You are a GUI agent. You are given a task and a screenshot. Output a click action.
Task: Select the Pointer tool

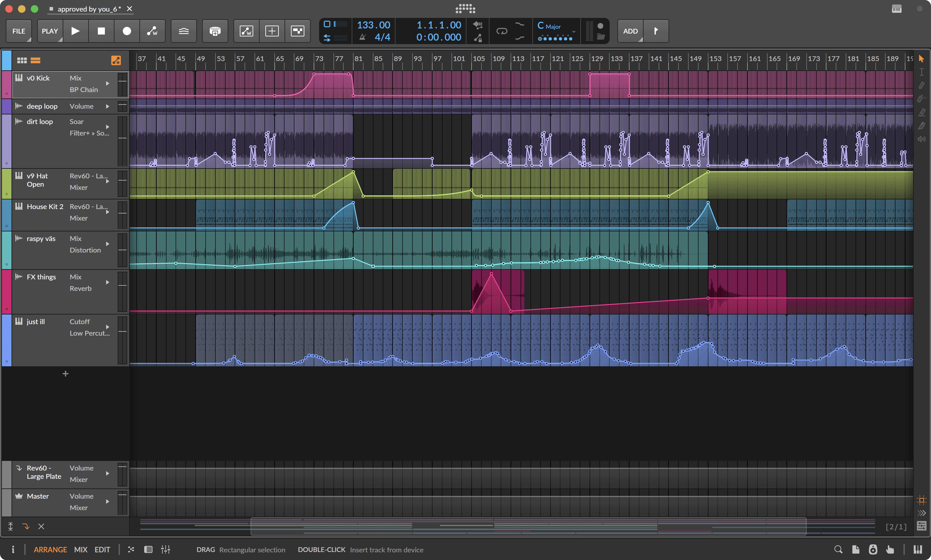921,59
